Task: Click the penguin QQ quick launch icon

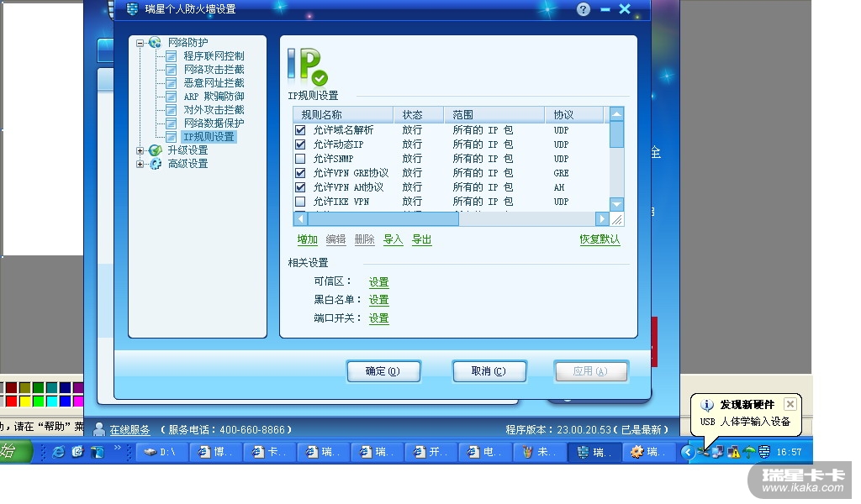Action: point(98,452)
